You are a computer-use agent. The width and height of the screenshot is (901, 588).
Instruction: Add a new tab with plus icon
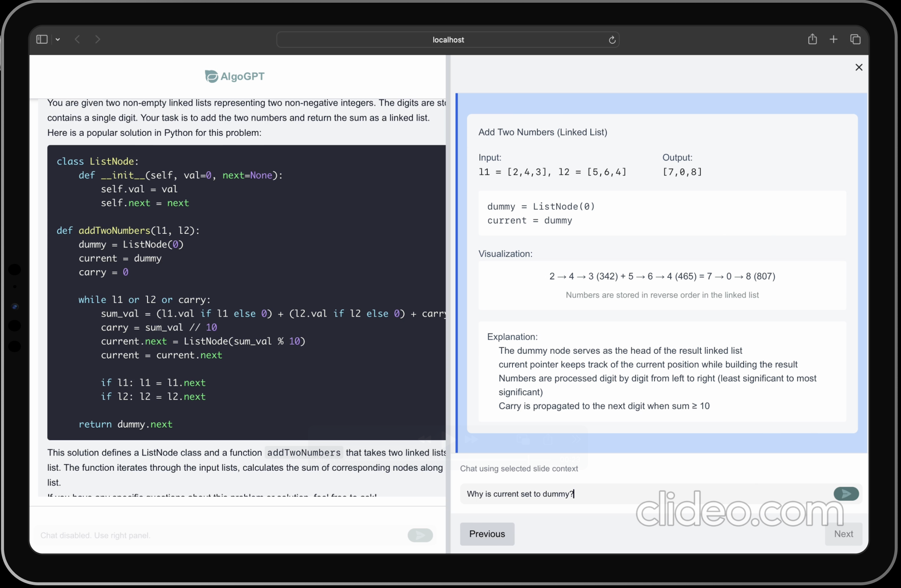click(833, 40)
